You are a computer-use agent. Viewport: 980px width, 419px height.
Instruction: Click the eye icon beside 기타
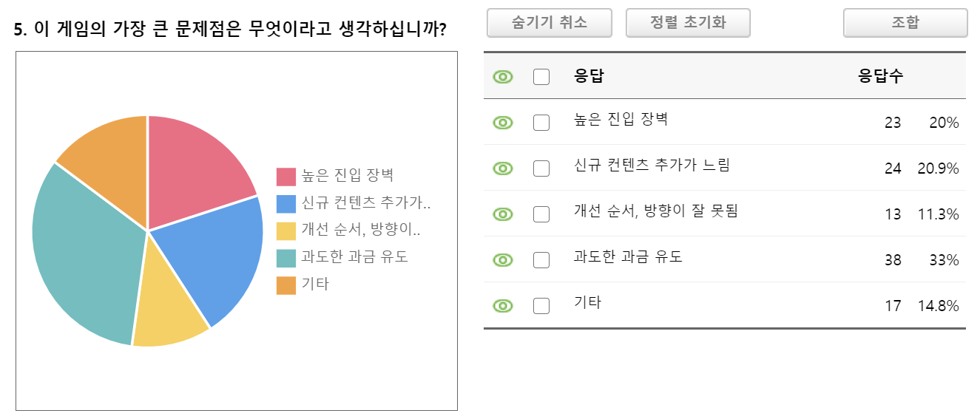503,306
